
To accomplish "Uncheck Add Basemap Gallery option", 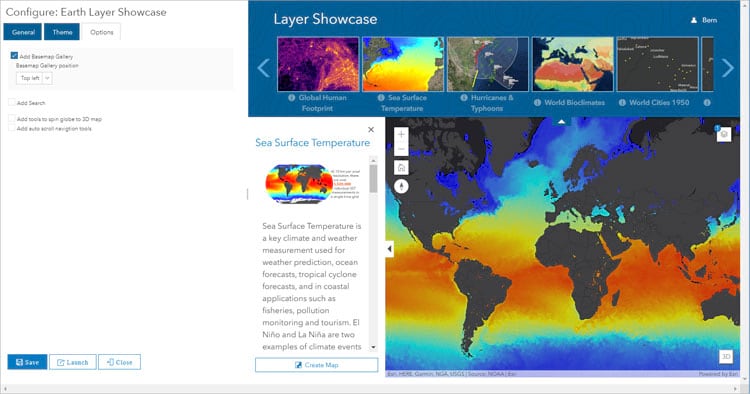I will (14, 56).
